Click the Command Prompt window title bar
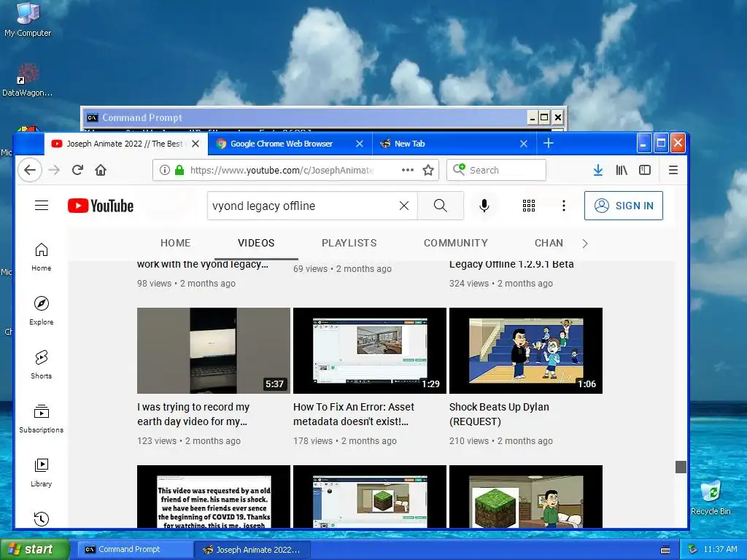This screenshot has height=560, width=747. pyautogui.click(x=305, y=117)
